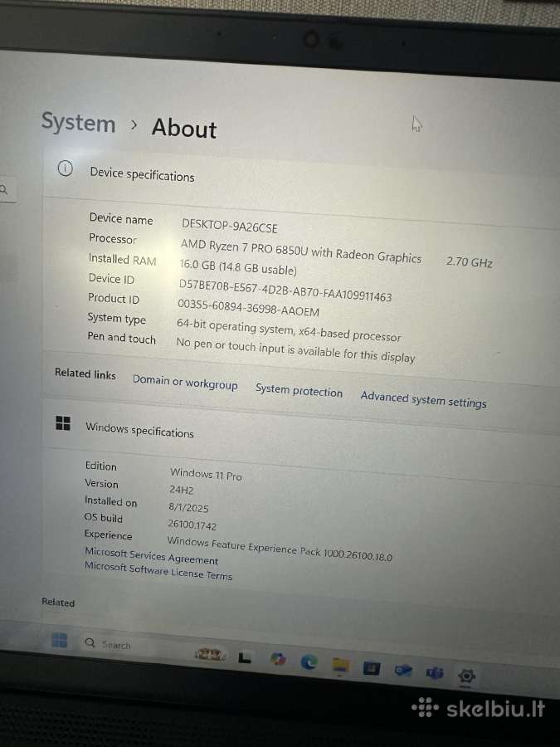
Task: Click the Installed on label
Action: (x=110, y=501)
